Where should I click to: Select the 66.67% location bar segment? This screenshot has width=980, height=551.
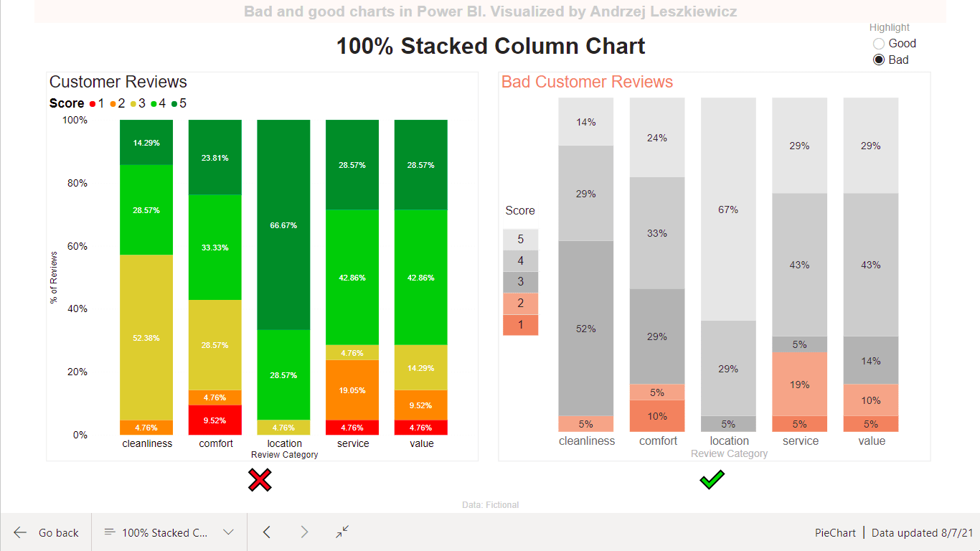[284, 225]
